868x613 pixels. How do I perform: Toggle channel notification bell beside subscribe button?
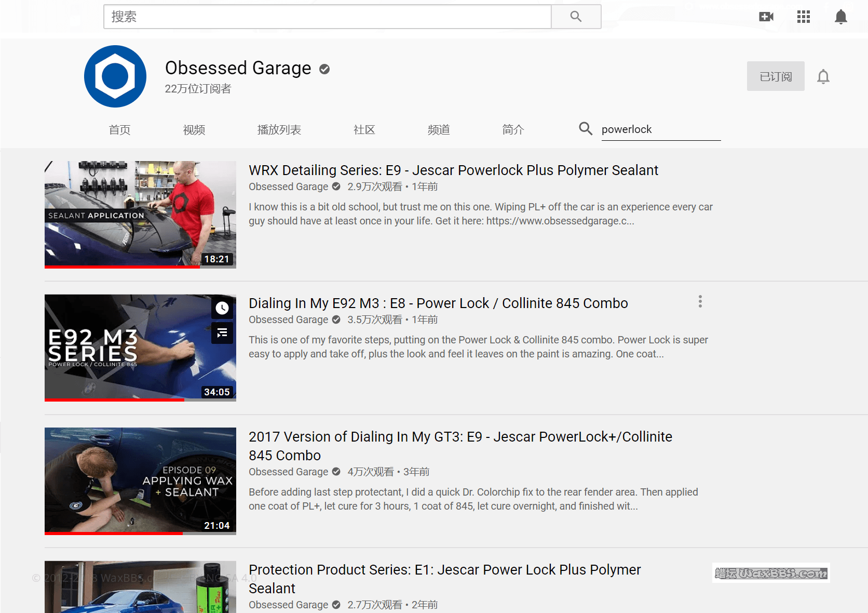823,76
